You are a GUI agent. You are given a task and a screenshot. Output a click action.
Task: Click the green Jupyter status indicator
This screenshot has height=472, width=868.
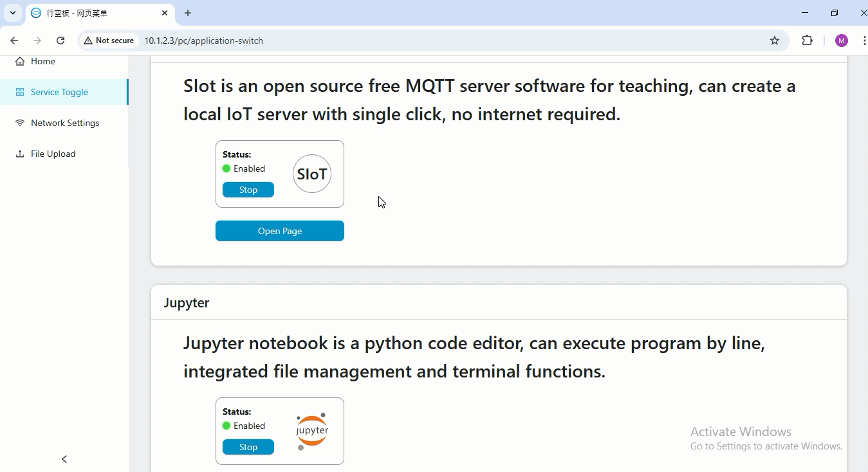pos(226,426)
